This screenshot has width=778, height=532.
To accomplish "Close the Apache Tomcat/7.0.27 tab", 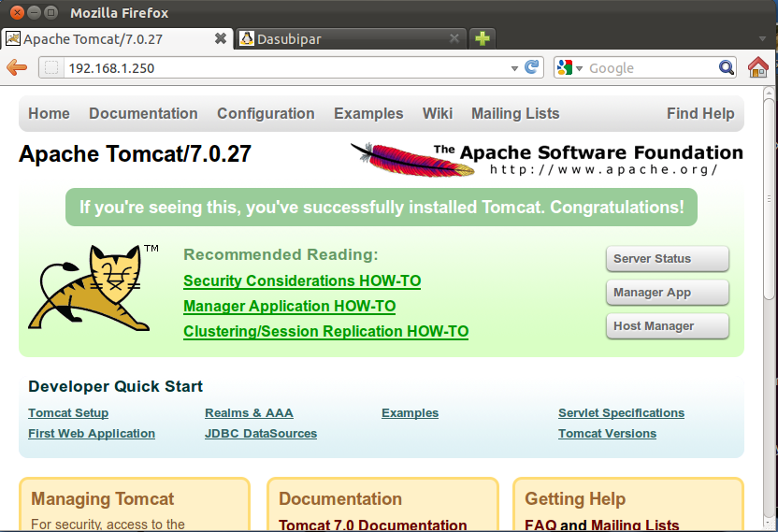I will pos(221,38).
